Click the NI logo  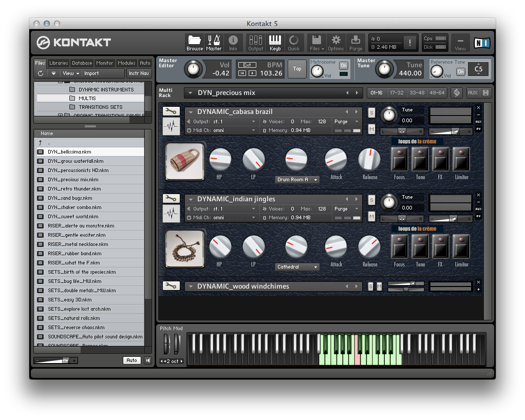click(x=482, y=43)
